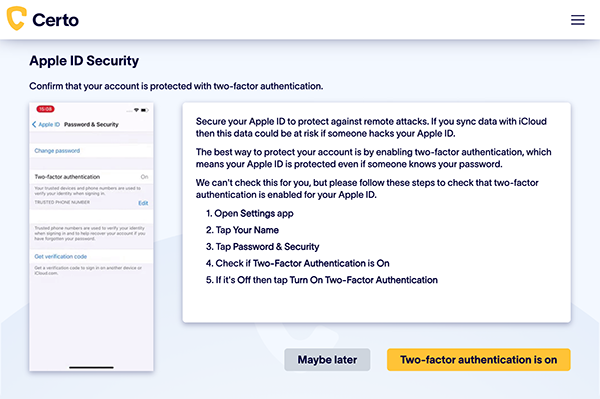Click the Certo brand name

click(x=55, y=20)
